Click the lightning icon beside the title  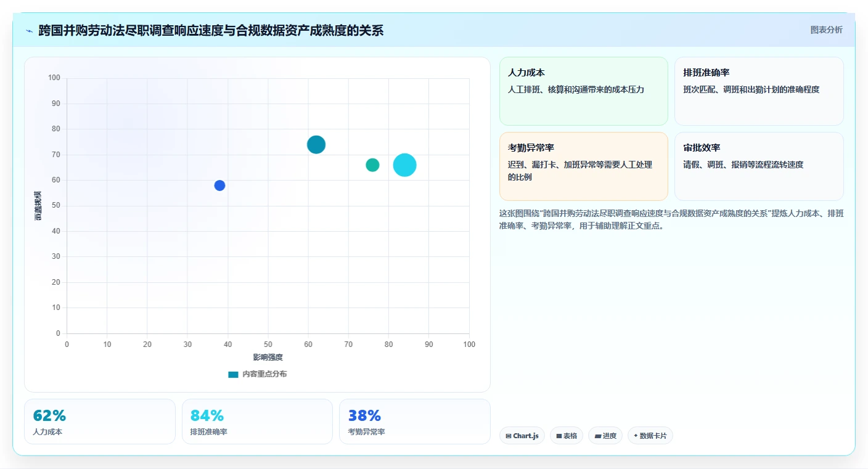[x=30, y=31]
